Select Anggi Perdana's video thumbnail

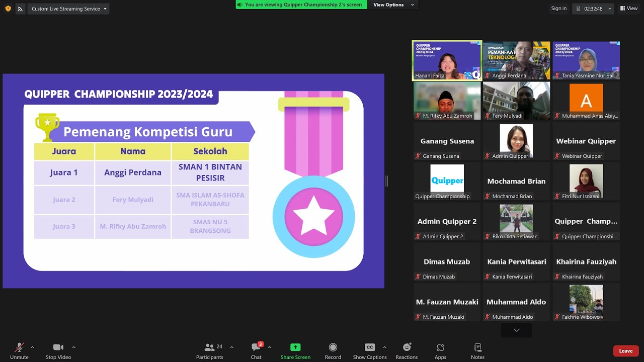[x=516, y=60]
